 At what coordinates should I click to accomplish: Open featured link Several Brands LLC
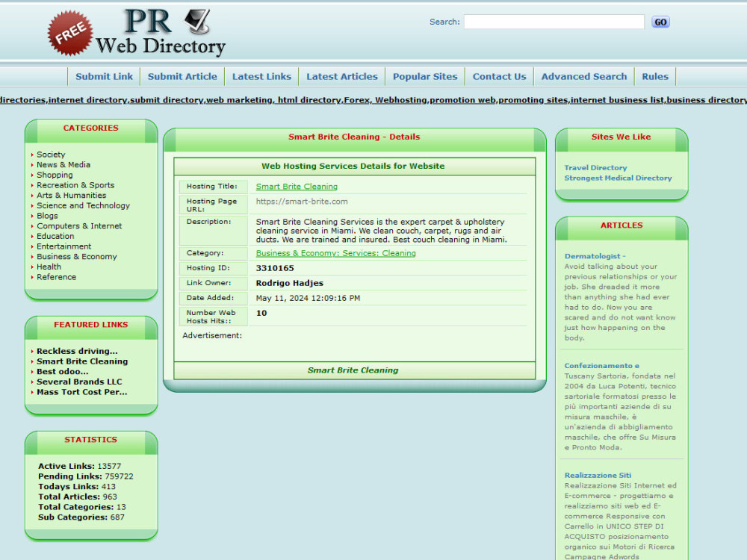79,382
